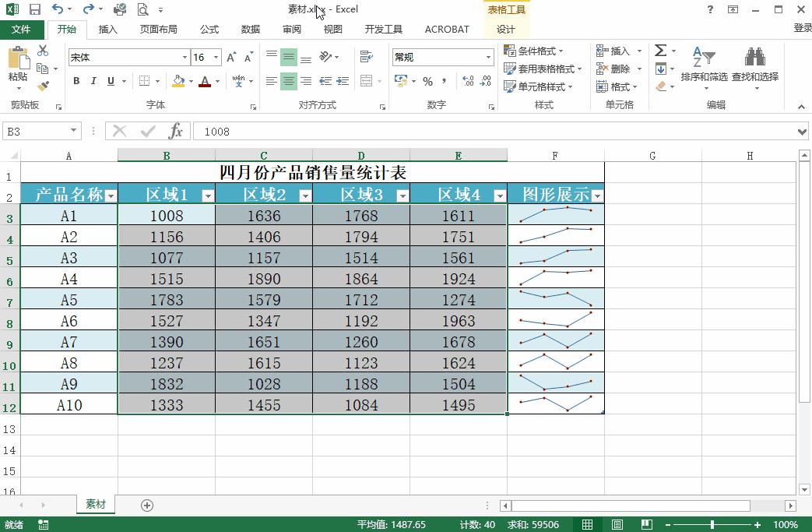Open the filter dropdown for 图形展示
812x532 pixels.
tap(597, 196)
